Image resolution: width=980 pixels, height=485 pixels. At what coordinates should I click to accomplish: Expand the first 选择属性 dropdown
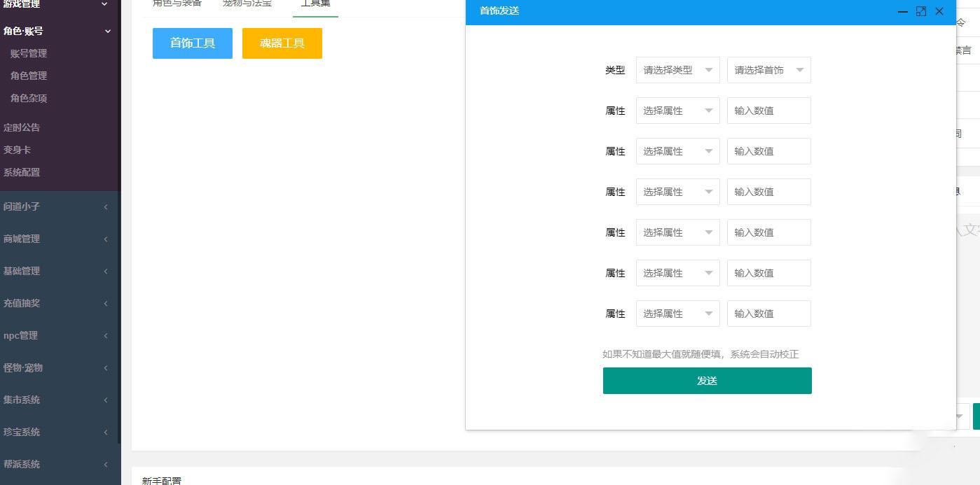677,111
